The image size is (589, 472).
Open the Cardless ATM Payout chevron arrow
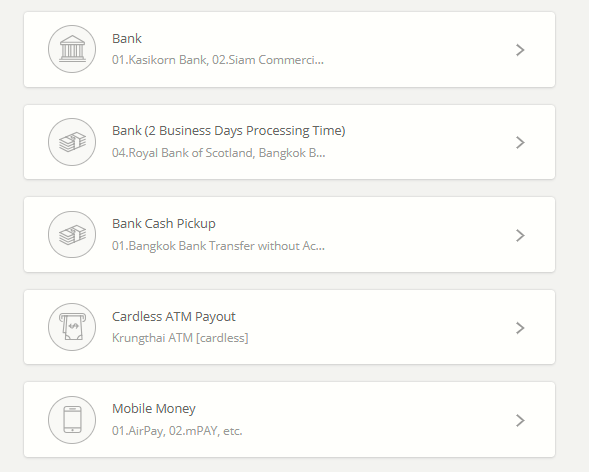coord(520,328)
